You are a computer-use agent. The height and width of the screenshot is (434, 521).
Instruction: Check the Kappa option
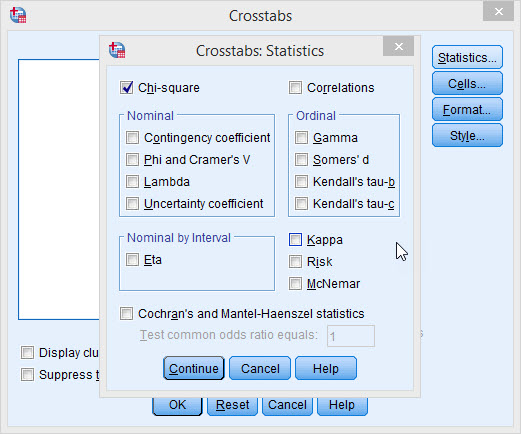coord(295,239)
